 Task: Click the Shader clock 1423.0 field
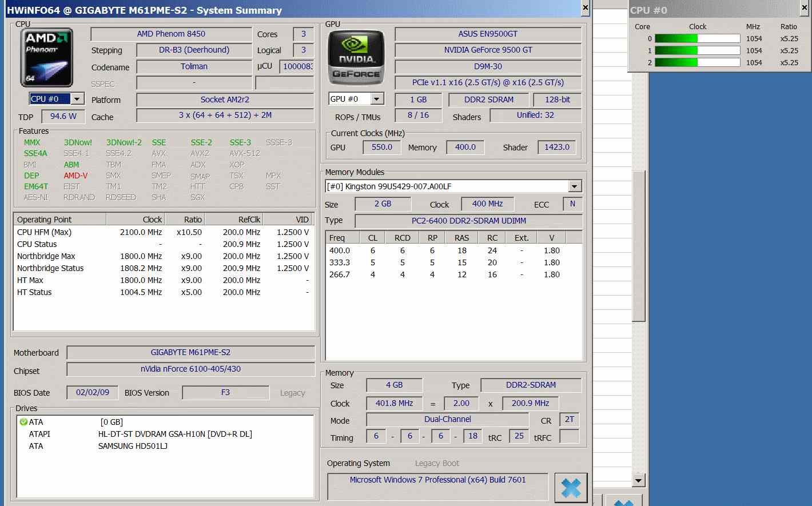[557, 148]
